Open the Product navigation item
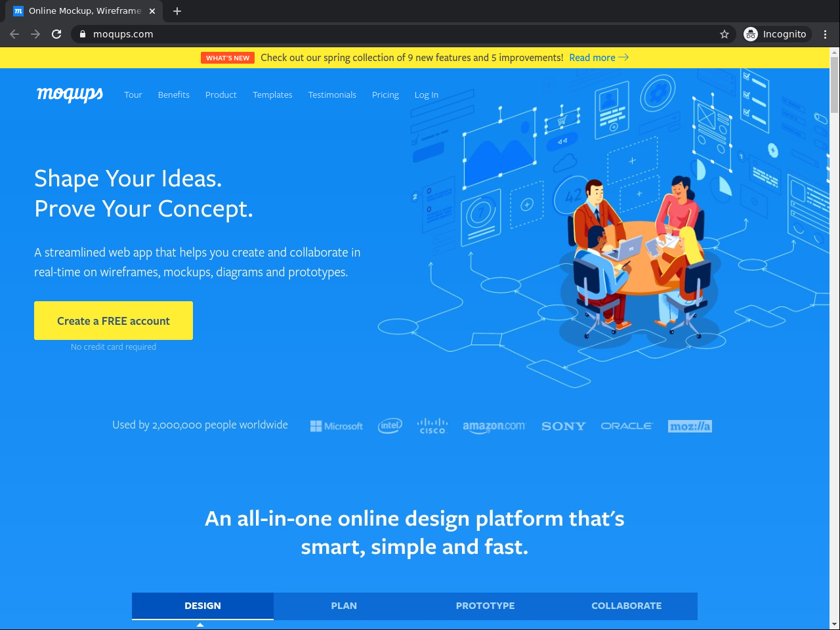 (x=221, y=94)
